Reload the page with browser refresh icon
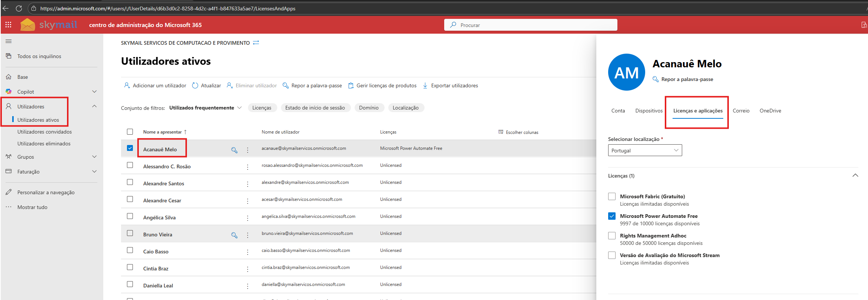Screen dimensions: 868x300 19,8
